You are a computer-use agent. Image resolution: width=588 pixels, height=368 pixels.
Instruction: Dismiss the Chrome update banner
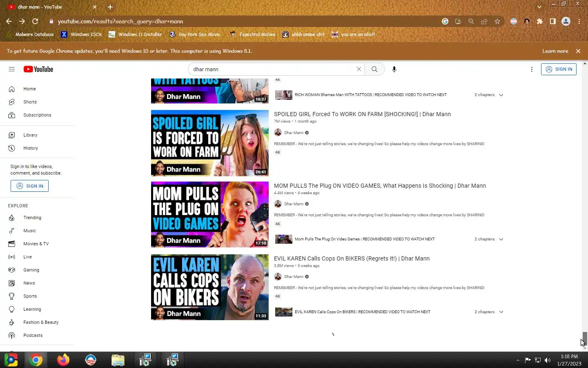tap(578, 51)
